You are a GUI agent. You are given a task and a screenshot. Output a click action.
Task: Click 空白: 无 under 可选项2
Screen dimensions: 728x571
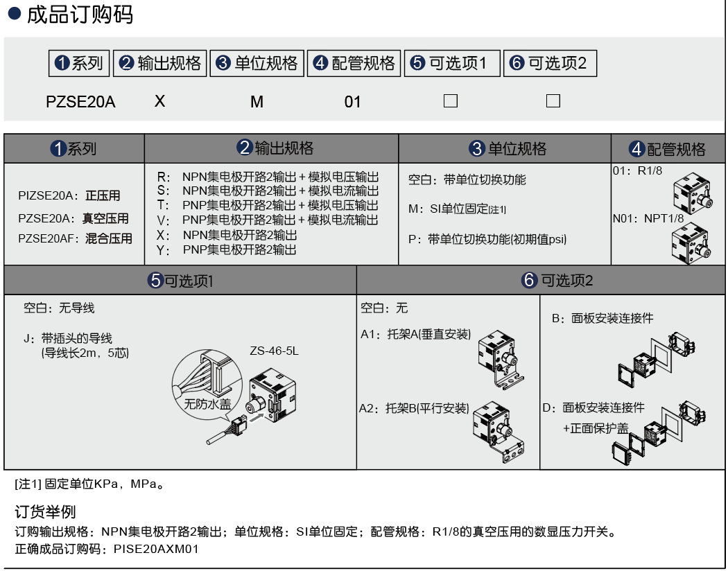point(384,308)
